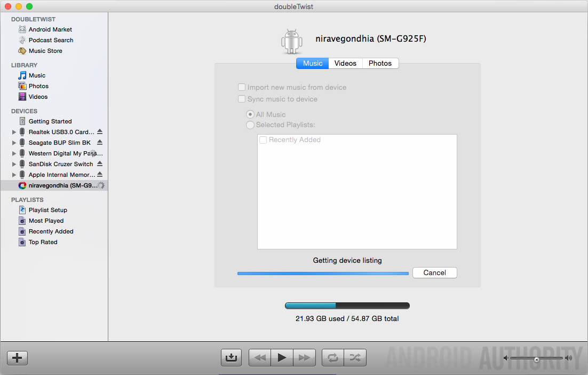Click the DEVICES section header

click(x=25, y=111)
